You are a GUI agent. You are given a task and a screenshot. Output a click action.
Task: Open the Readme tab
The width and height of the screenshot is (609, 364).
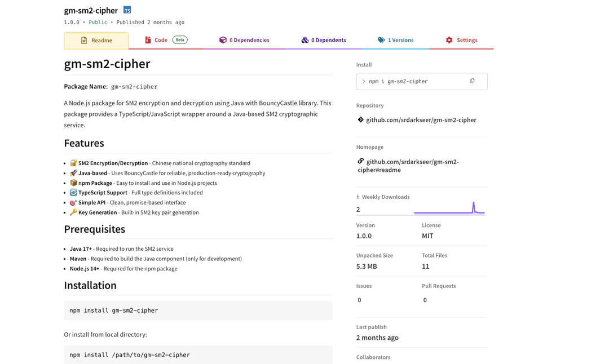96,41
